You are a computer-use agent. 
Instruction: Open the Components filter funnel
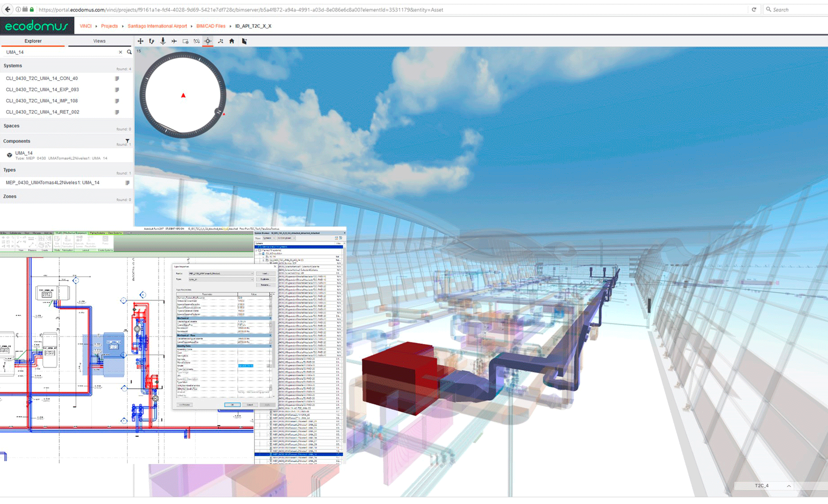click(x=127, y=141)
